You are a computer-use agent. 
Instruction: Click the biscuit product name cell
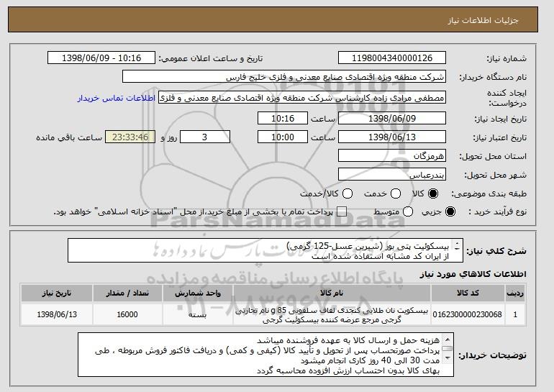332,314
